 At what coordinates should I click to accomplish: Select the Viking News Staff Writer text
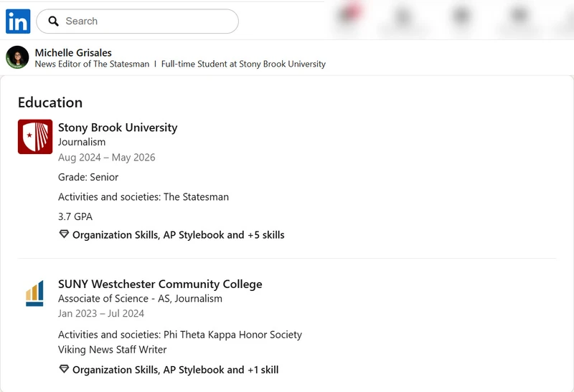113,350
